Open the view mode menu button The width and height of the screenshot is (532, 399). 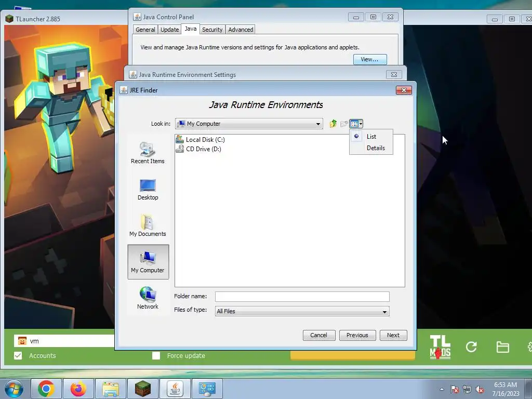356,124
